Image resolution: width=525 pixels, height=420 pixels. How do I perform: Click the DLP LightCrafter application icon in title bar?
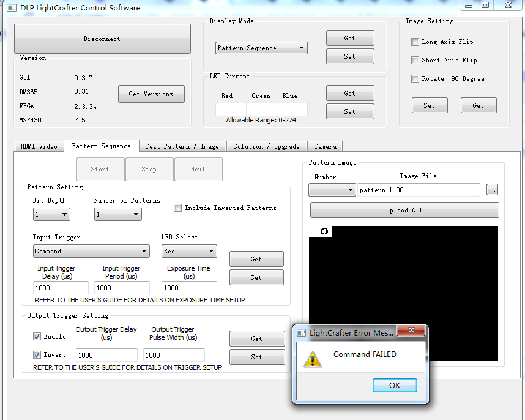click(12, 8)
